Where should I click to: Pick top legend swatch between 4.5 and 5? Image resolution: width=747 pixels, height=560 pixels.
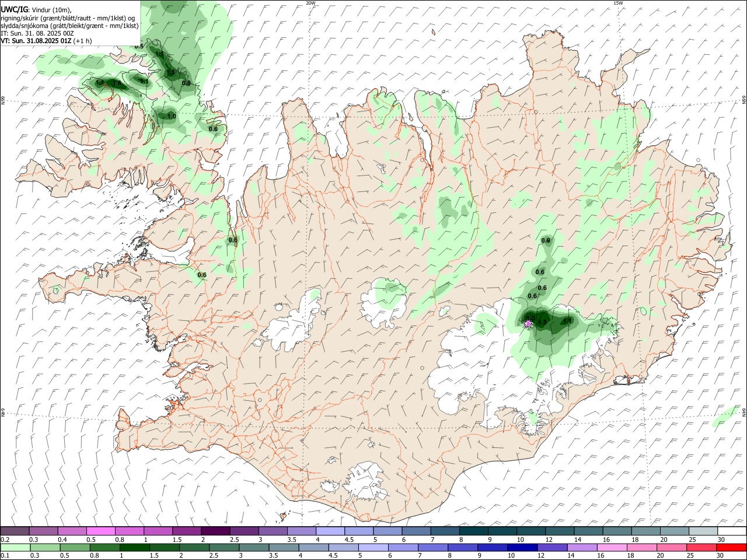358,531
